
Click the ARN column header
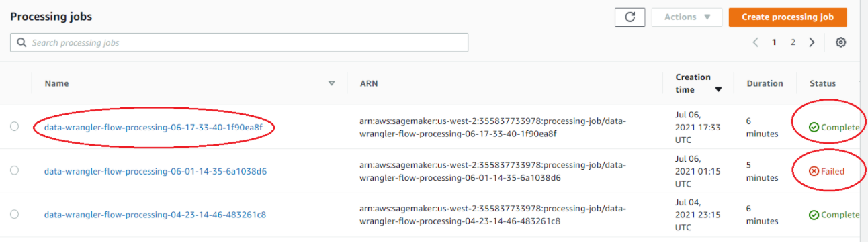pyautogui.click(x=369, y=83)
